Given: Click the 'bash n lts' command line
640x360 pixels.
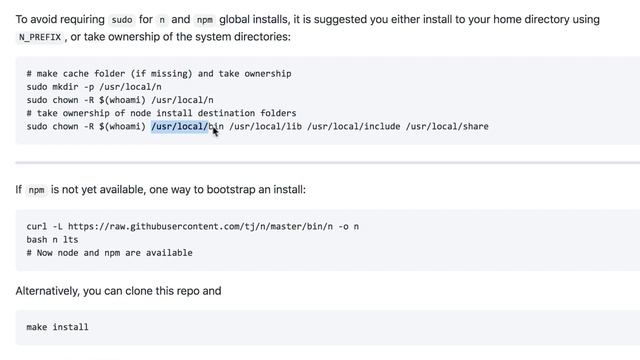Looking at the screenshot, I should pos(52,240).
